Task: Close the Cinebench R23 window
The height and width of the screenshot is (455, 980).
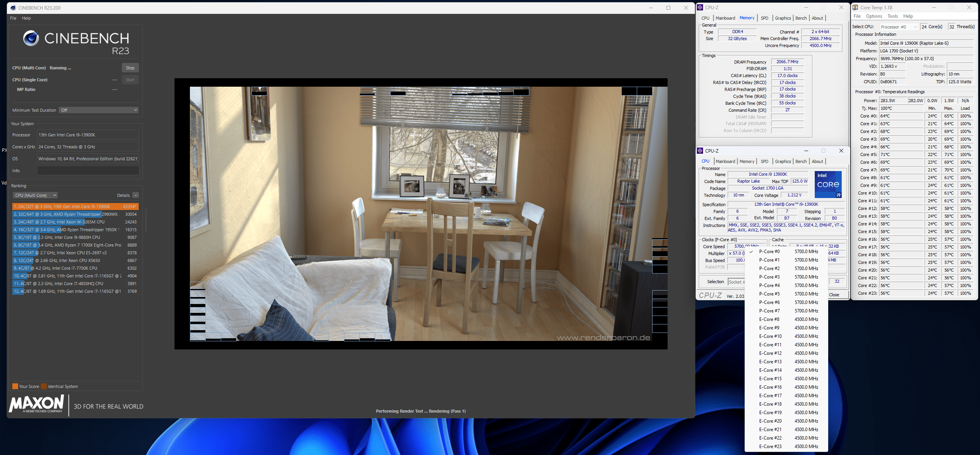Action: point(686,8)
